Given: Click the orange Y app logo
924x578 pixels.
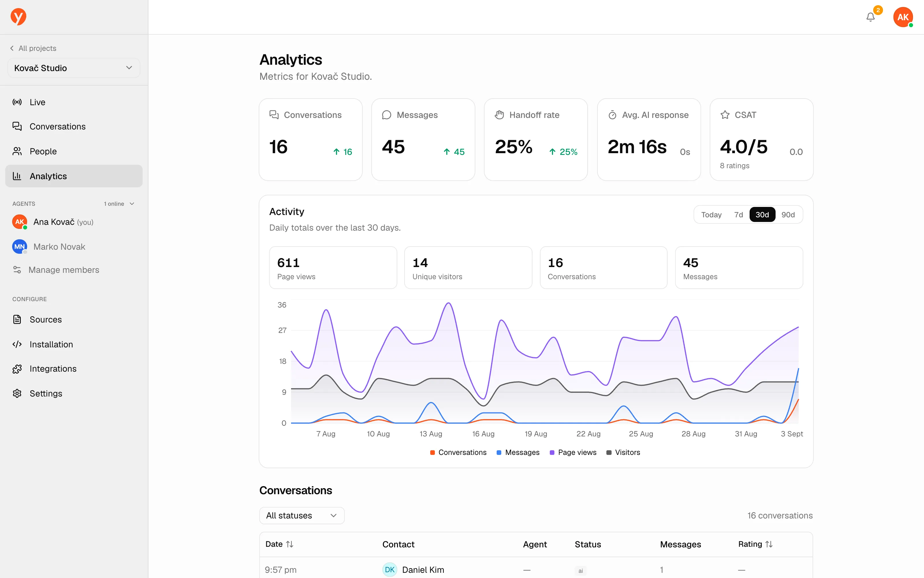Looking at the screenshot, I should (x=18, y=17).
